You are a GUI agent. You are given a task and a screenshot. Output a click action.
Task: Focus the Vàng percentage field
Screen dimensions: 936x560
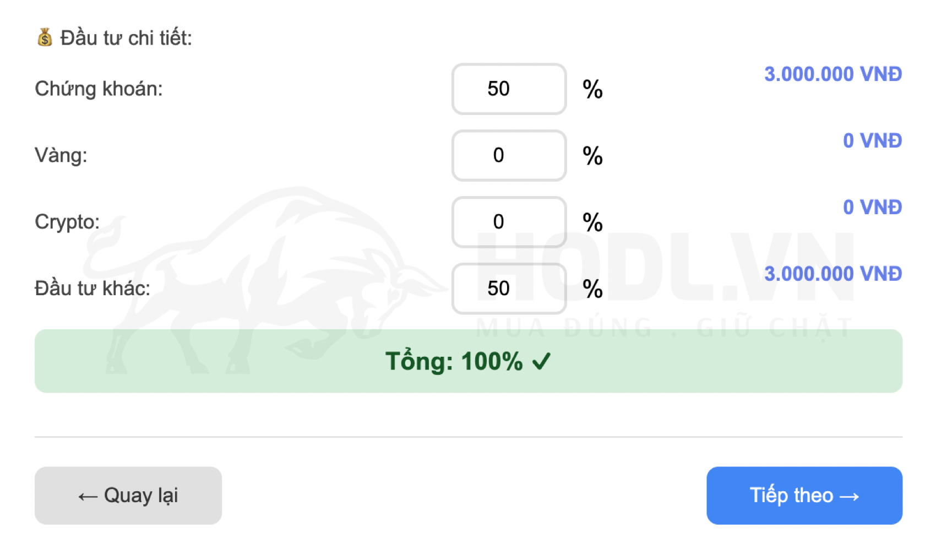pos(509,155)
